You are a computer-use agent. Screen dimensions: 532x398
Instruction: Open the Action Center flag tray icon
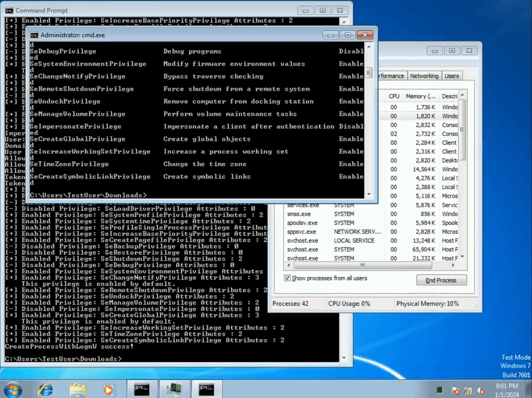pyautogui.click(x=455, y=390)
